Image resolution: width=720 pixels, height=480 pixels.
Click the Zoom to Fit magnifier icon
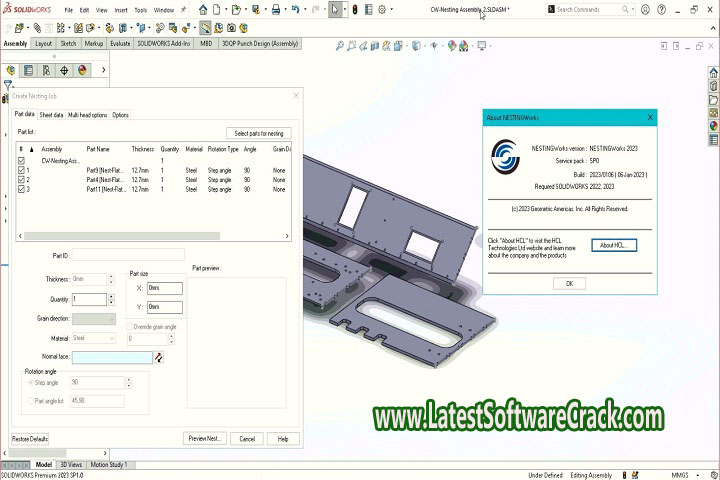tap(340, 45)
